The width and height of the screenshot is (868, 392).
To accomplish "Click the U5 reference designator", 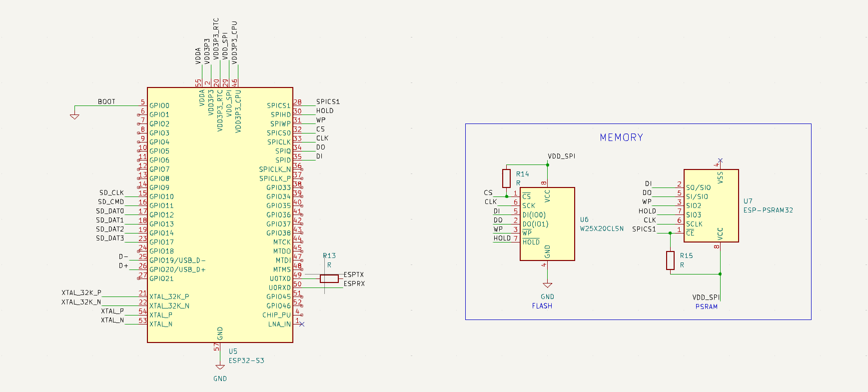I will tap(233, 351).
